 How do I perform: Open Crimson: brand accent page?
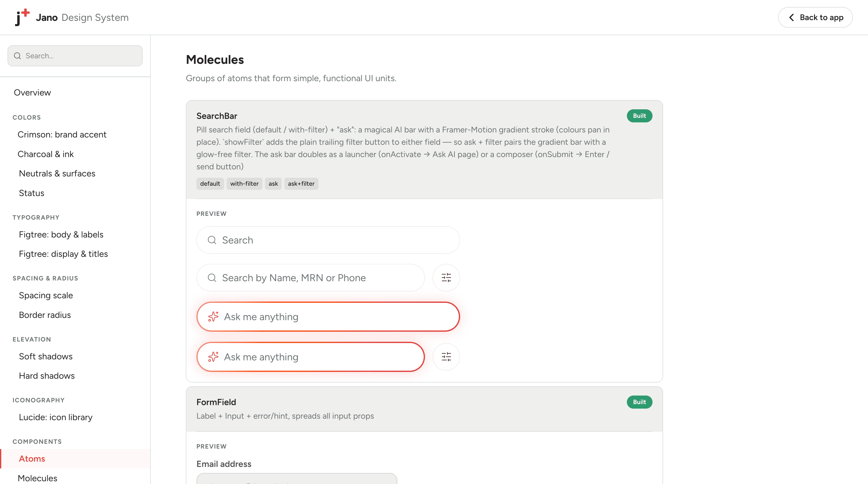(62, 134)
